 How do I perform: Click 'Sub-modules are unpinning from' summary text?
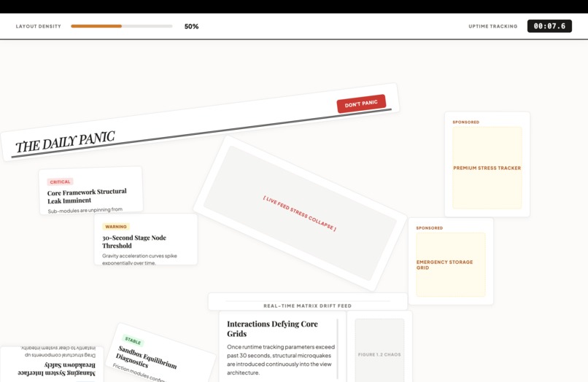click(x=85, y=210)
